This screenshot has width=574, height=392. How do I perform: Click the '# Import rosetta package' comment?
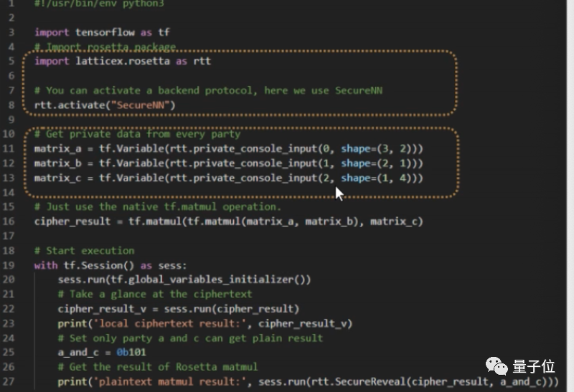coord(105,47)
